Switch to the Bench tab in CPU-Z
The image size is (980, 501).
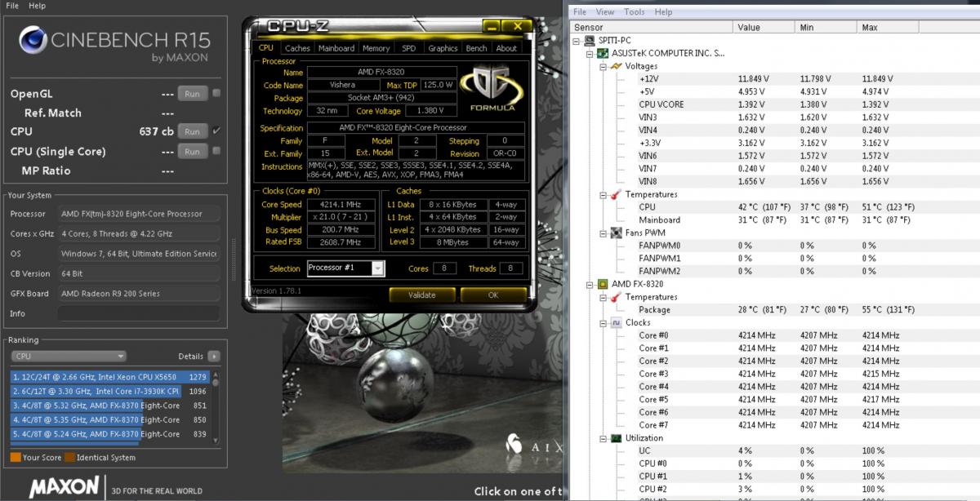(x=476, y=48)
